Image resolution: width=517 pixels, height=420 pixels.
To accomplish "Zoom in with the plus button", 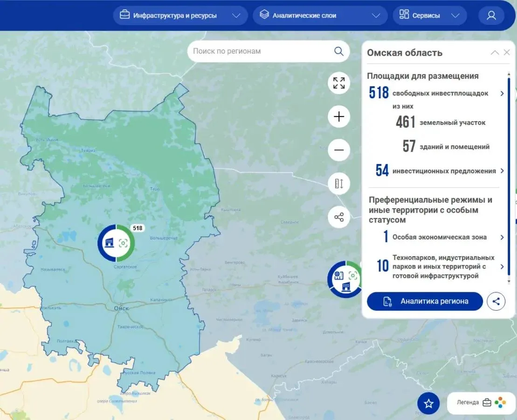I will (339, 116).
